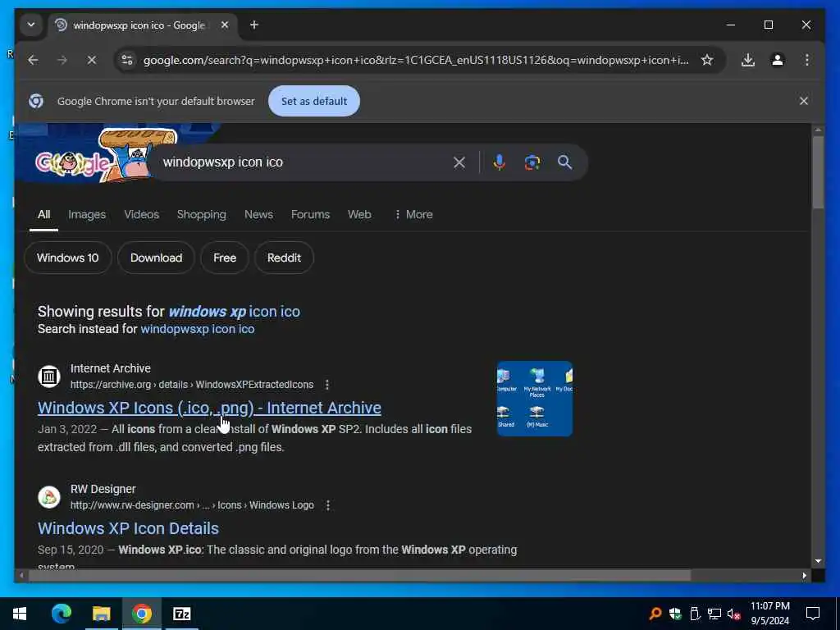This screenshot has height=630, width=840.
Task: Click corrected query windows xp icon ico
Action: click(x=234, y=311)
